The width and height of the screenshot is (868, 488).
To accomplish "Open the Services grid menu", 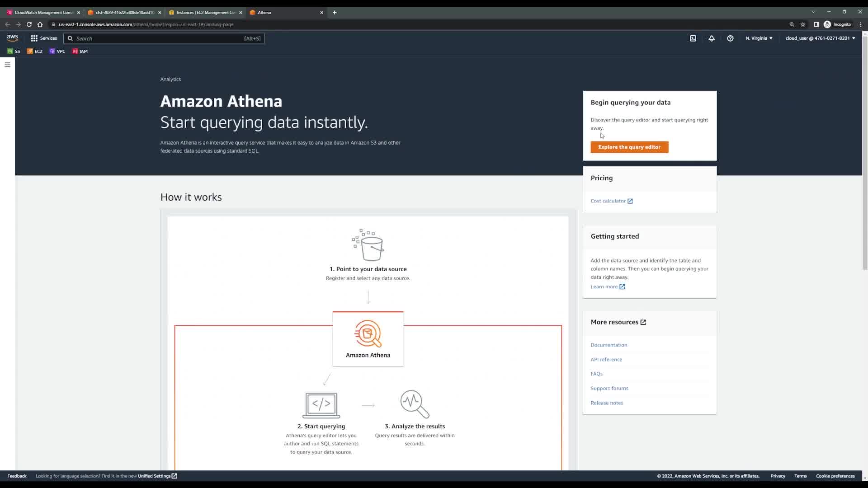I will tap(44, 38).
